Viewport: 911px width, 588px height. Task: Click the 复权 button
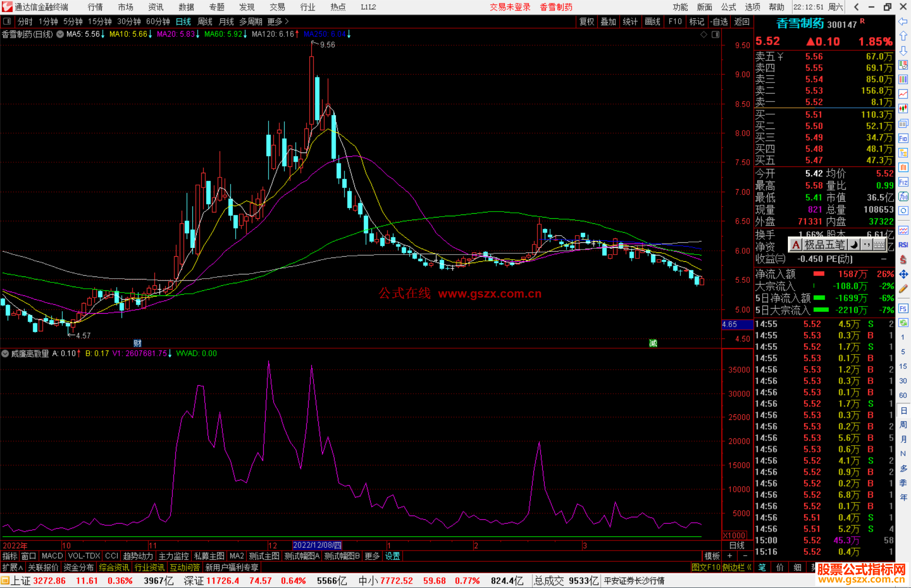click(x=586, y=21)
